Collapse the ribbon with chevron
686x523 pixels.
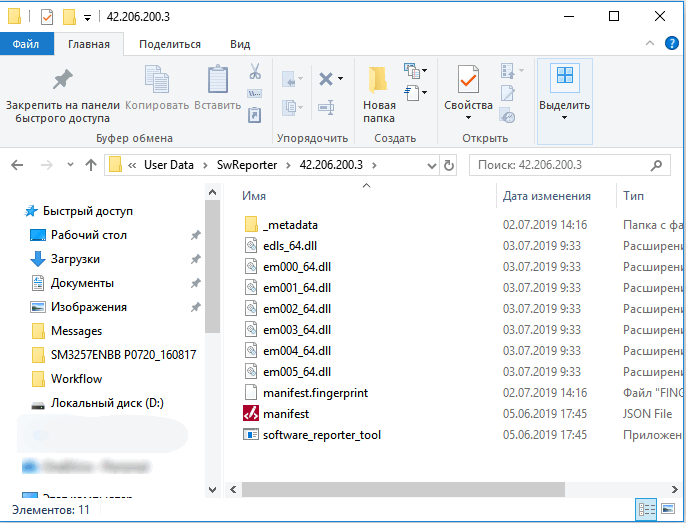point(650,43)
